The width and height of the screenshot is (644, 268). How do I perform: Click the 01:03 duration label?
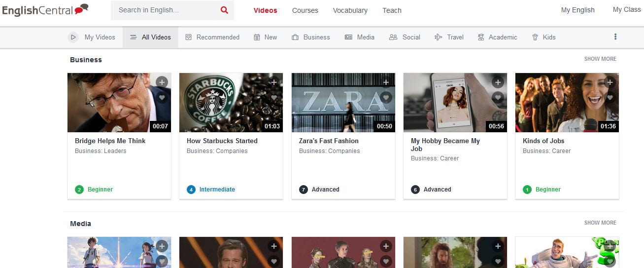[x=272, y=126]
